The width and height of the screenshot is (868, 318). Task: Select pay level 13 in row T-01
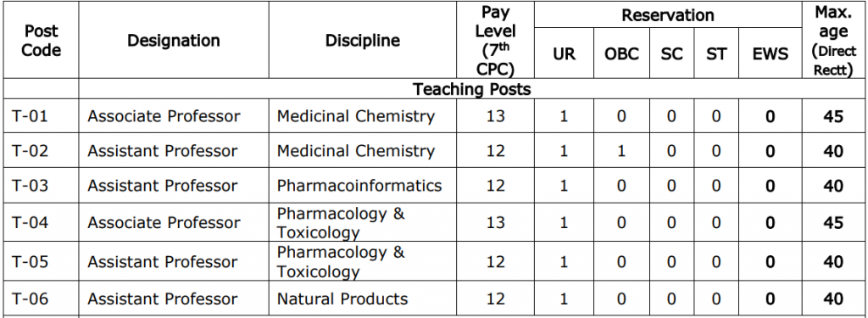coord(495,116)
